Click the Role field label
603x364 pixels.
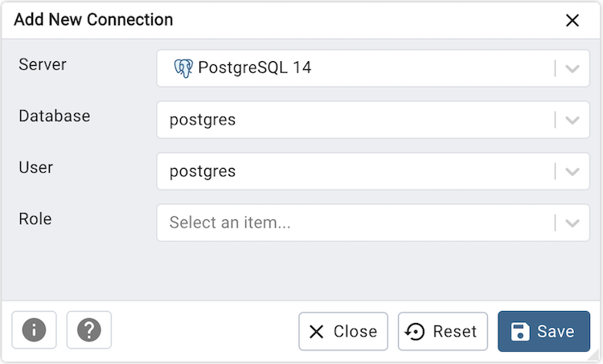[x=35, y=219]
